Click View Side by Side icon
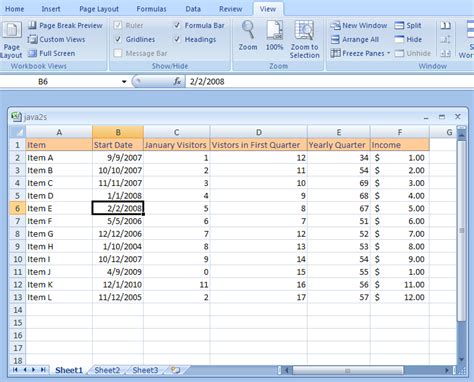The image size is (474, 382). (445, 26)
